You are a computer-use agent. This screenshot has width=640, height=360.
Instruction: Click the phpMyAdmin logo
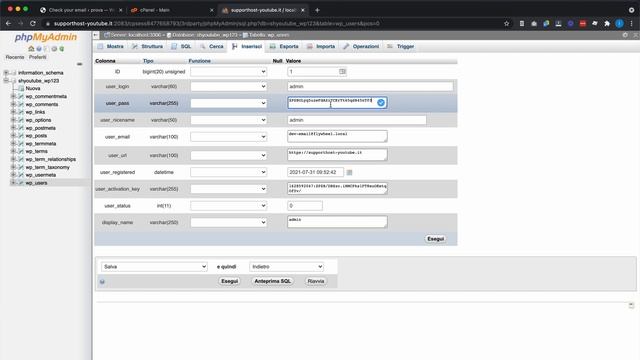coord(46,37)
